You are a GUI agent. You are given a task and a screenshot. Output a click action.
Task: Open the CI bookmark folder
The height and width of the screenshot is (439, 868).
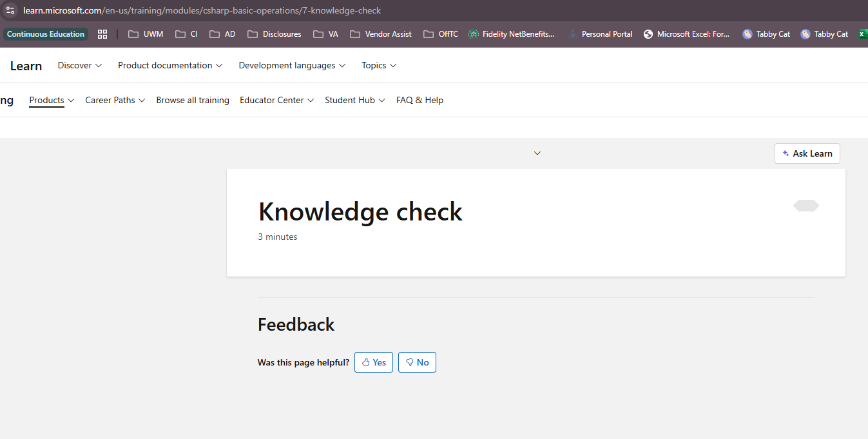tap(187, 34)
